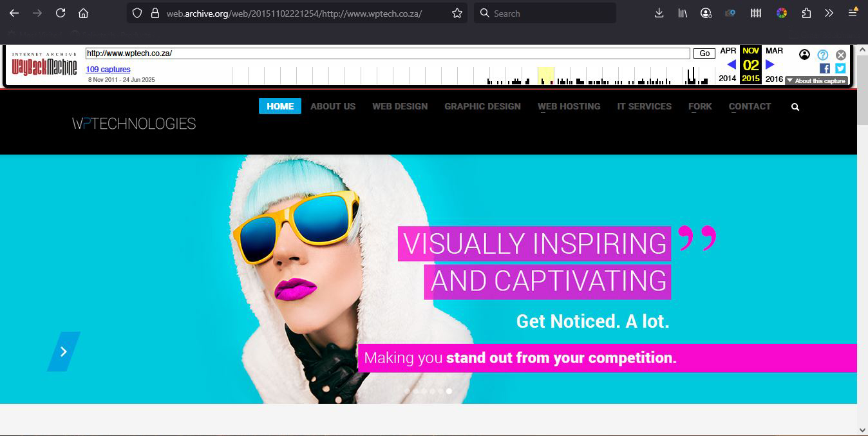Click the browser reload button
Viewport: 868px width, 436px height.
pyautogui.click(x=61, y=13)
